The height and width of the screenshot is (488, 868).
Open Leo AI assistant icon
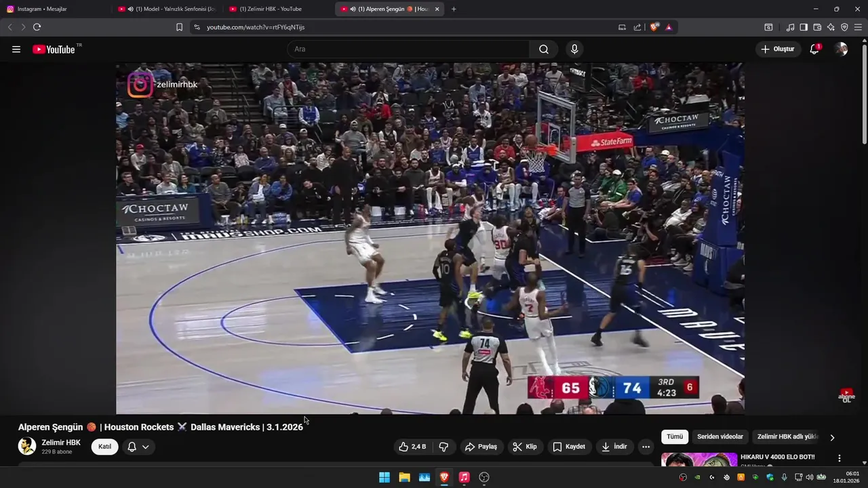[x=831, y=27]
